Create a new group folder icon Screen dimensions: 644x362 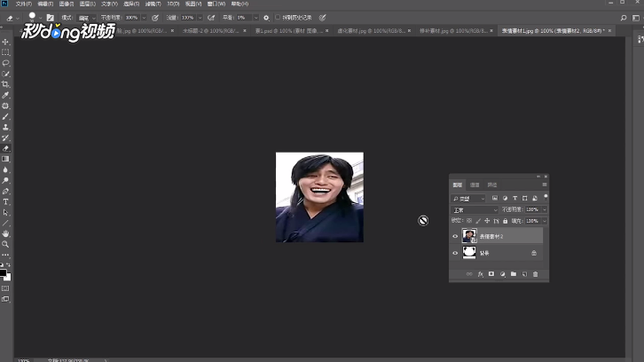[513, 274]
